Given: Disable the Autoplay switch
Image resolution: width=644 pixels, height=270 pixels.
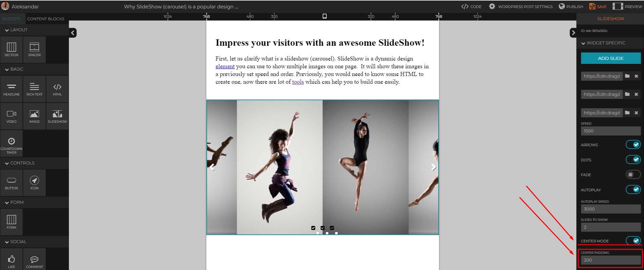Looking at the screenshot, I should 633,190.
